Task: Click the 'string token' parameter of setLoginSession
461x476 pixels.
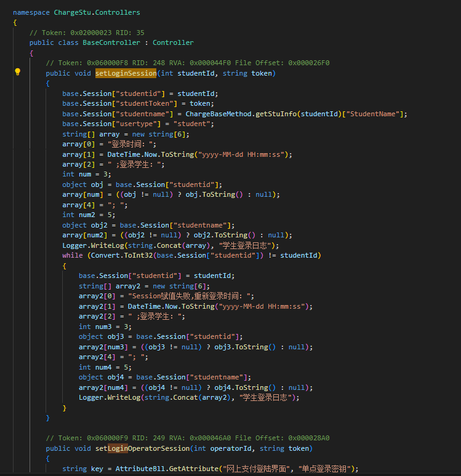Action: tap(247, 73)
